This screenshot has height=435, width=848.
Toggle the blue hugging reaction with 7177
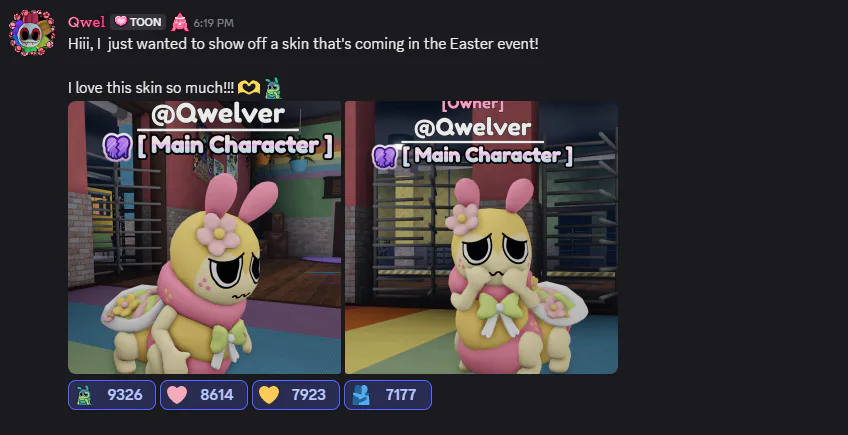pos(388,395)
